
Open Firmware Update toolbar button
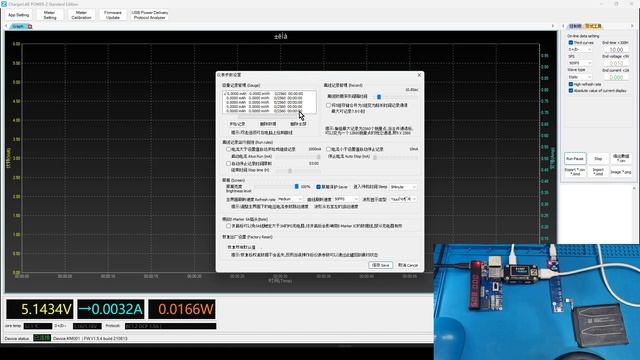pyautogui.click(x=113, y=15)
